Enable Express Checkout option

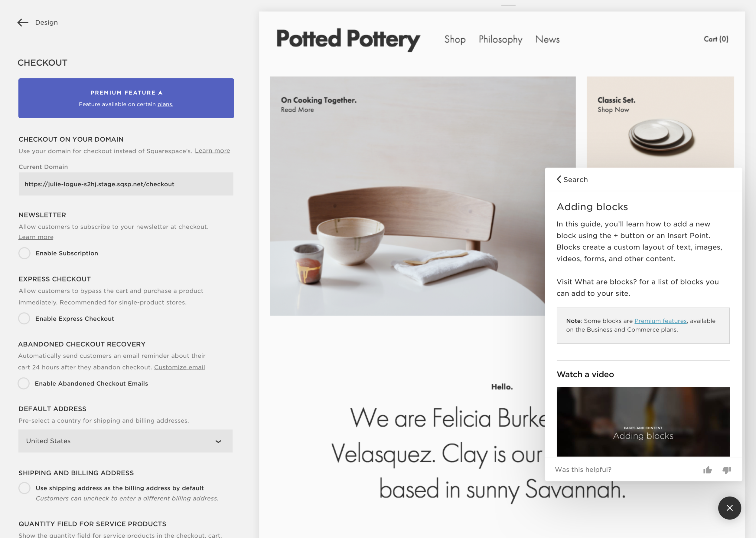coord(24,318)
